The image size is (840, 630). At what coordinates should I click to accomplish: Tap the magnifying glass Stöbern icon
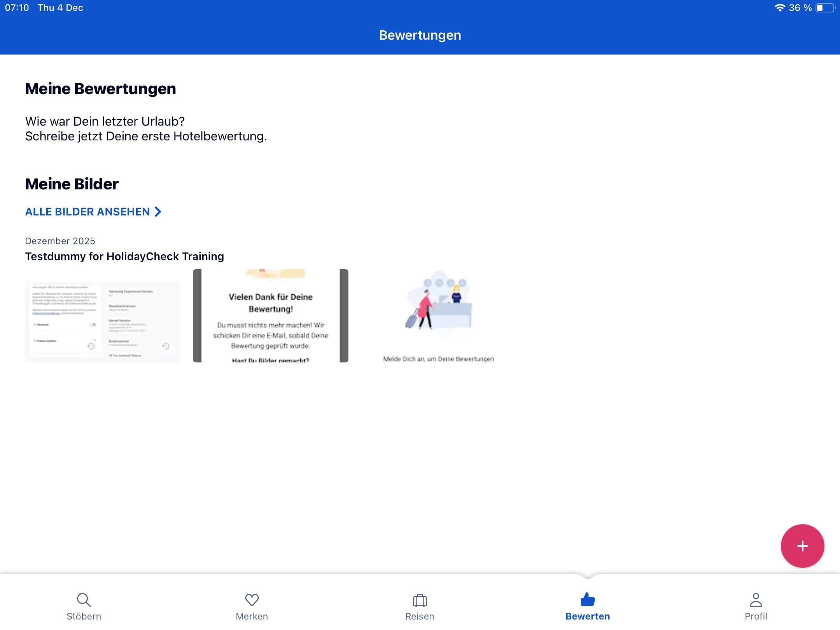[84, 600]
